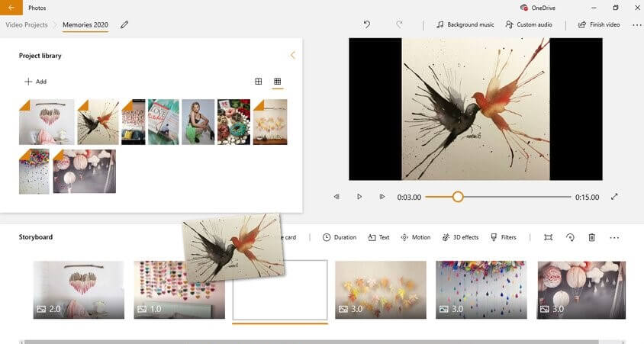This screenshot has height=344, width=644.
Task: Select heart pattern pillows library thumbnail
Action: (x=134, y=122)
